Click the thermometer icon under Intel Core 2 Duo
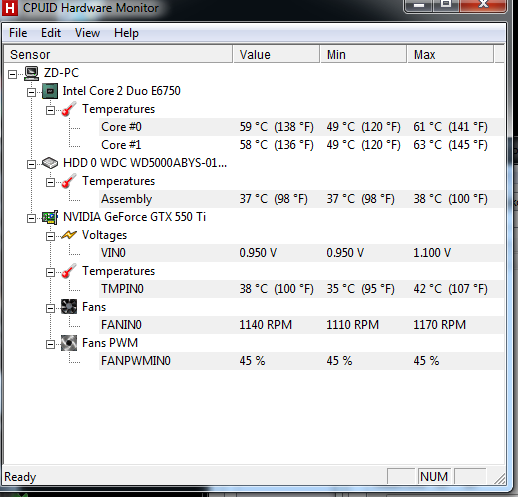 coord(69,109)
